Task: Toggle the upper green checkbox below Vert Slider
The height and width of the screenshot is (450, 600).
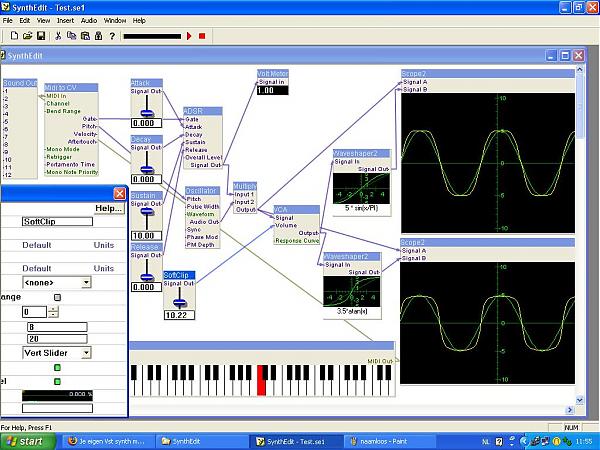Action: click(x=57, y=368)
